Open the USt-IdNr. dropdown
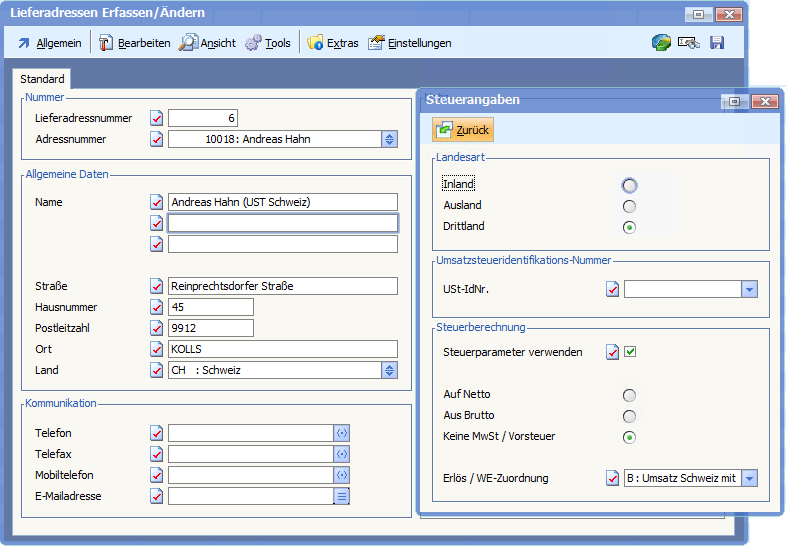 (x=749, y=290)
